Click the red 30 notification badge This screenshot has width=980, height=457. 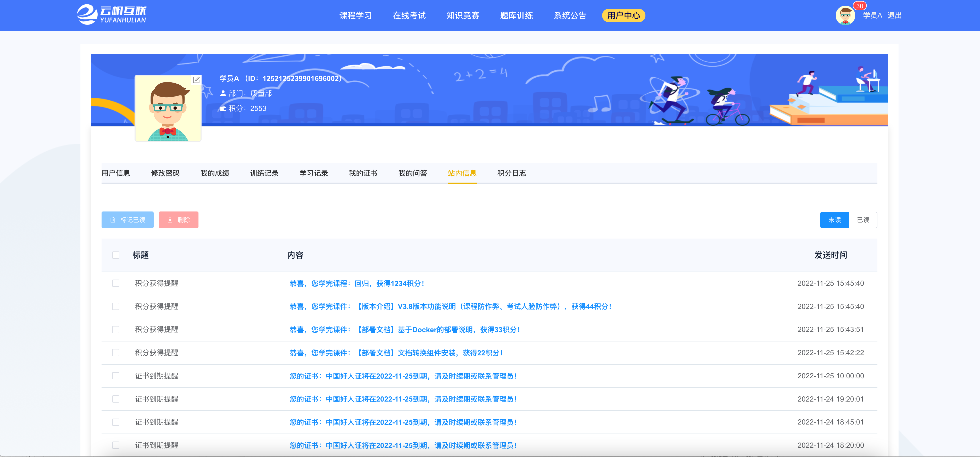[859, 6]
